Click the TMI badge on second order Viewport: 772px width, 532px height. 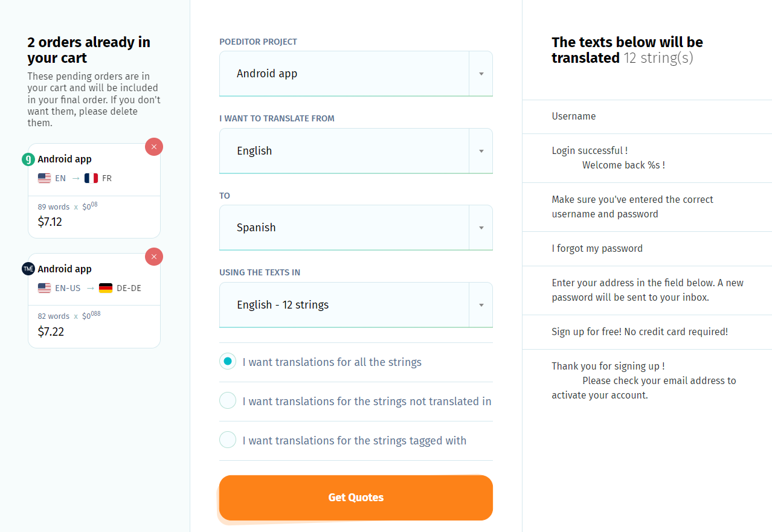[28, 269]
